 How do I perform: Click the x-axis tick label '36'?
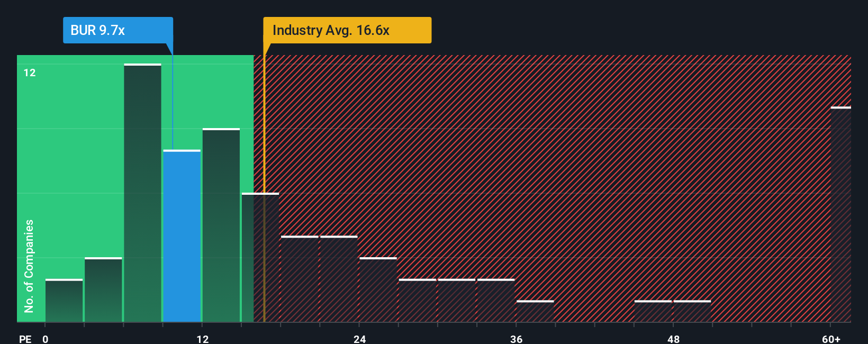pyautogui.click(x=517, y=339)
